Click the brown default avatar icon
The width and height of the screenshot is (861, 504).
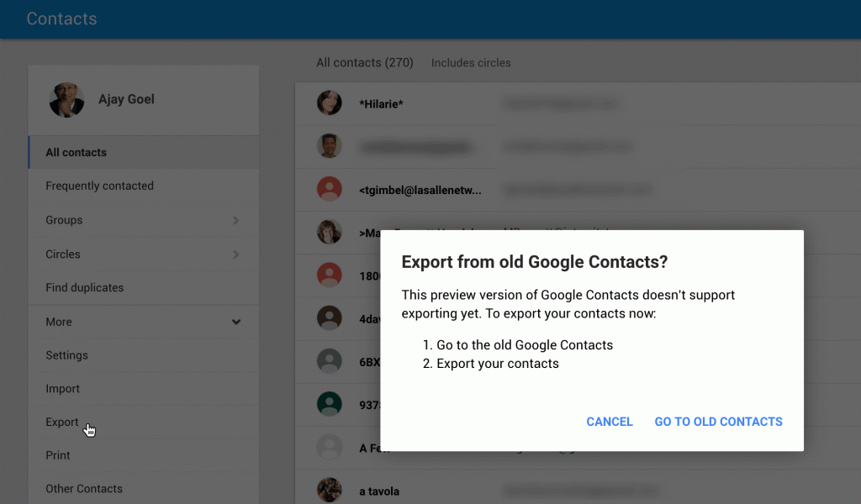329,318
